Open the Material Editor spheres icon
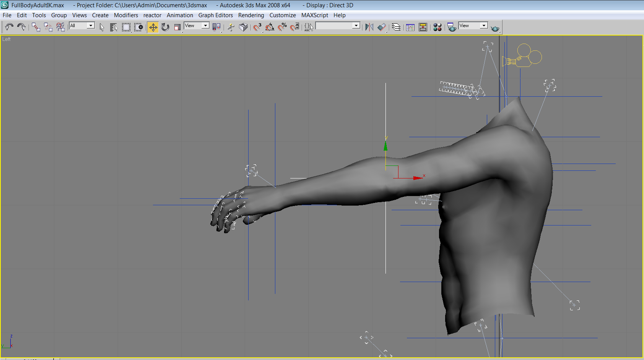This screenshot has width=644, height=360. (437, 27)
